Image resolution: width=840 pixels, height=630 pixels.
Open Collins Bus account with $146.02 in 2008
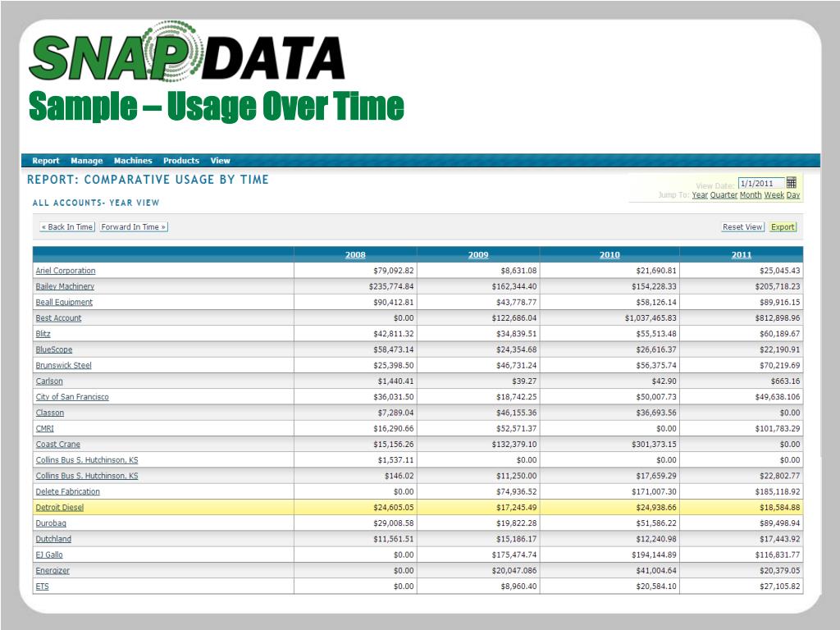(x=87, y=476)
